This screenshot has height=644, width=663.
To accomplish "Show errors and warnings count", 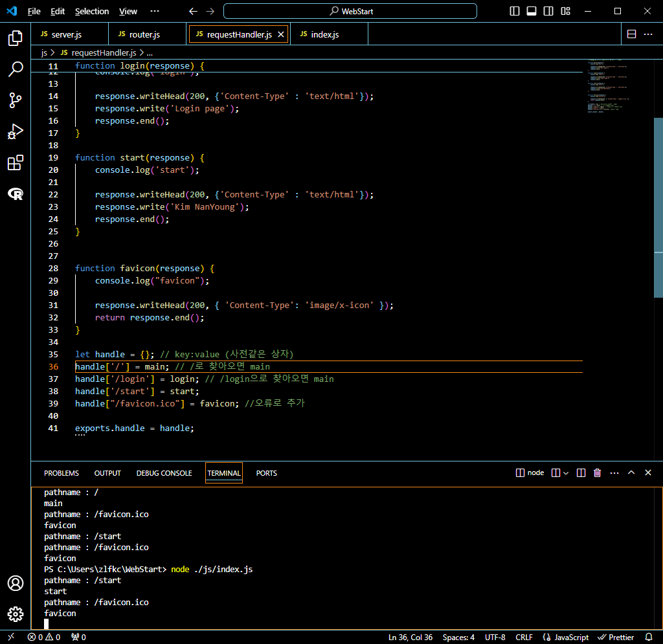I will click(x=44, y=637).
